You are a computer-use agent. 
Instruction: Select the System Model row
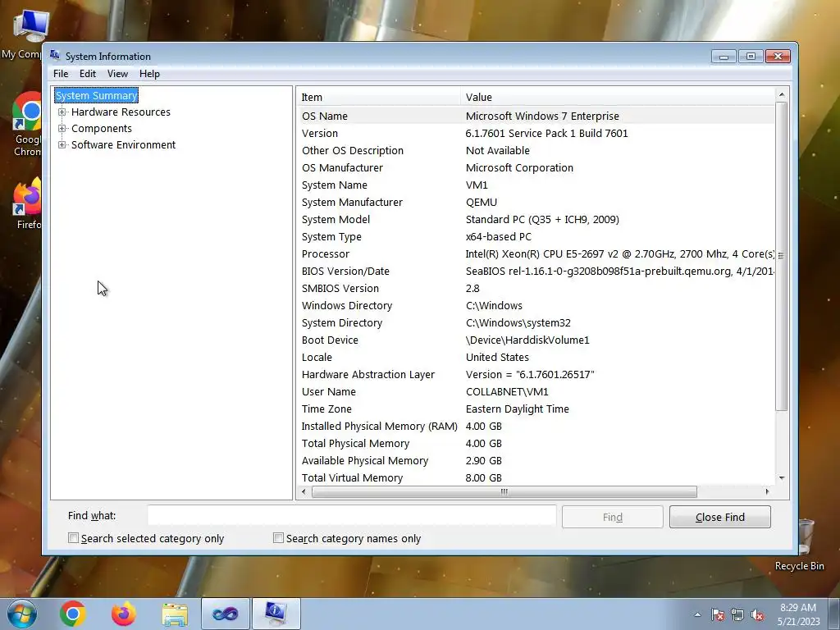pyautogui.click(x=536, y=219)
